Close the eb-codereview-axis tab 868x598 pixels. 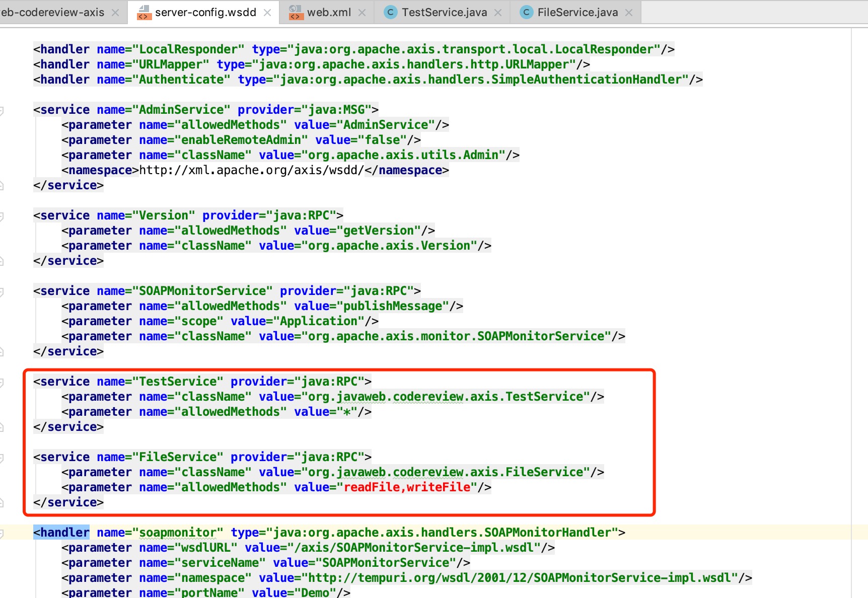(x=115, y=13)
